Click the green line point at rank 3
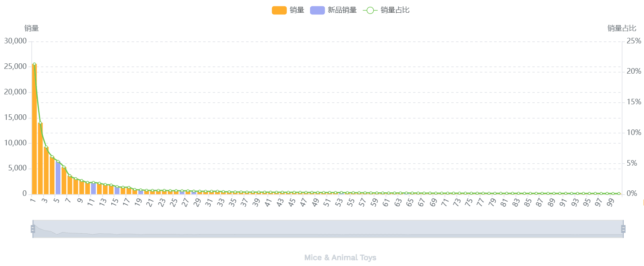Screen dimensions: 644x266 (x=46, y=147)
